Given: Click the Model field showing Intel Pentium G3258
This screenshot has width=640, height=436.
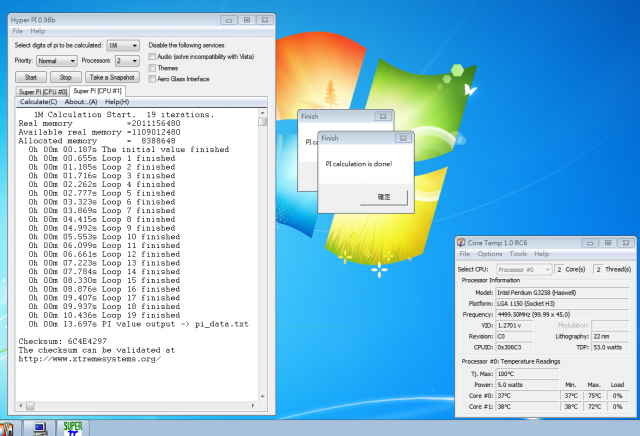Looking at the screenshot, I should click(x=562, y=293).
